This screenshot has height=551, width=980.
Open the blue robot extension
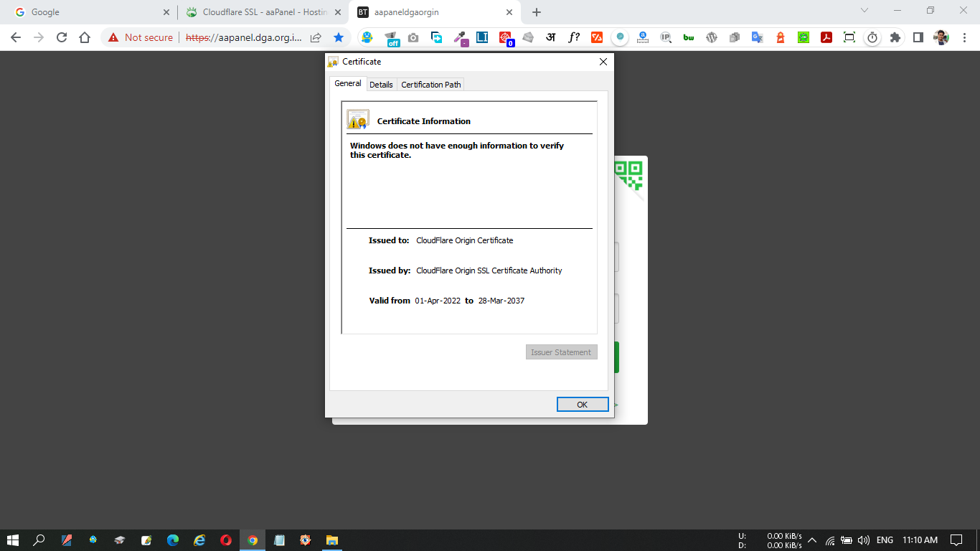point(367,37)
